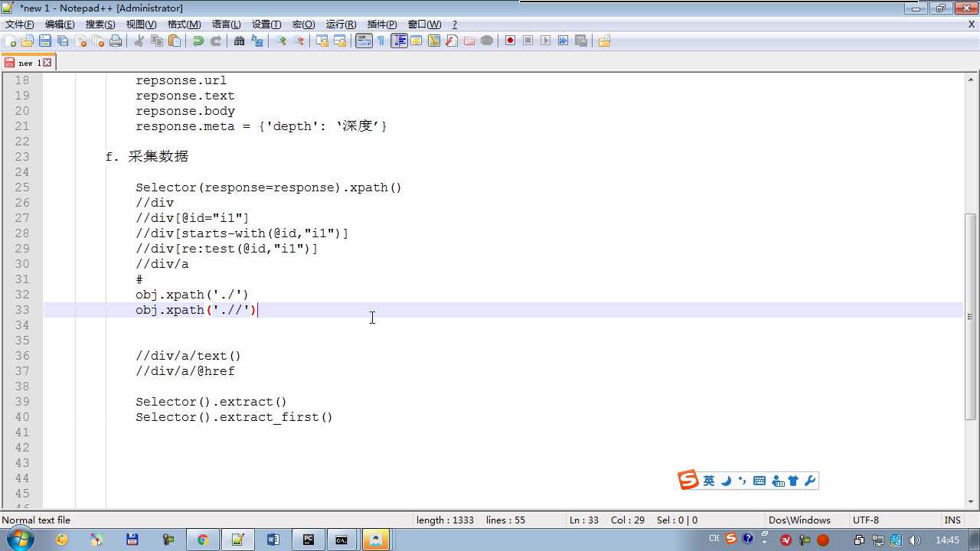Open the 宏(O) menu
The width and height of the screenshot is (980, 551).
tap(304, 24)
